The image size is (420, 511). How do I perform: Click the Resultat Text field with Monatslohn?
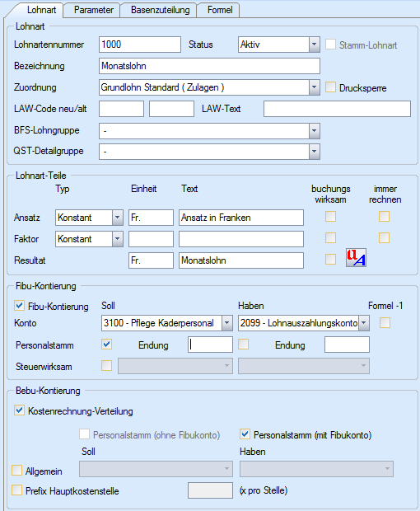click(x=241, y=260)
